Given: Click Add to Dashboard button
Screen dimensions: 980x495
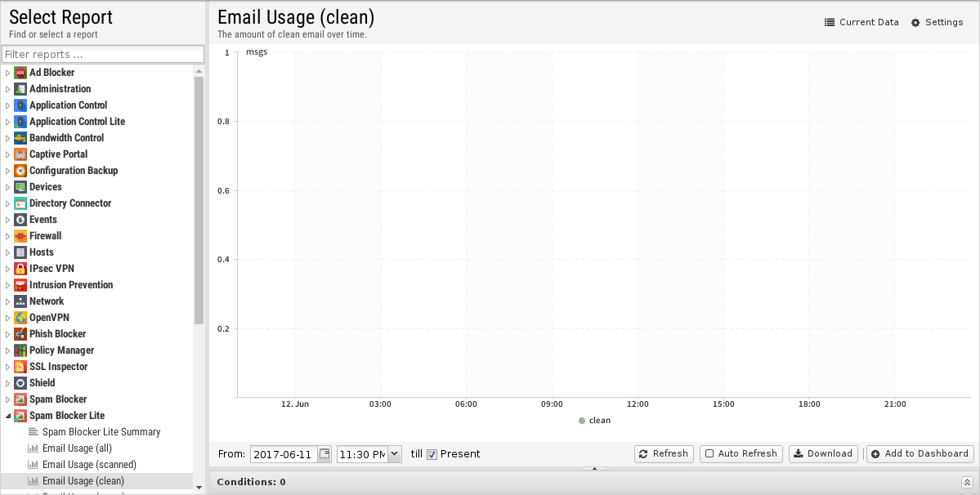Looking at the screenshot, I should (x=920, y=454).
